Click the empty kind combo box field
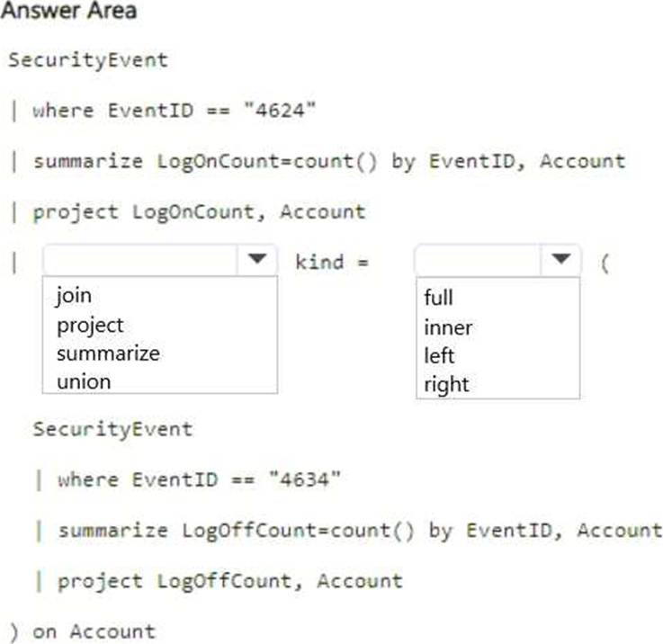 [x=479, y=260]
